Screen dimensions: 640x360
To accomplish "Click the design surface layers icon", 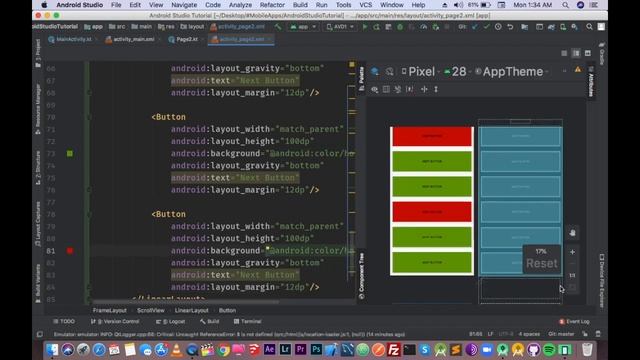I will pos(375,72).
